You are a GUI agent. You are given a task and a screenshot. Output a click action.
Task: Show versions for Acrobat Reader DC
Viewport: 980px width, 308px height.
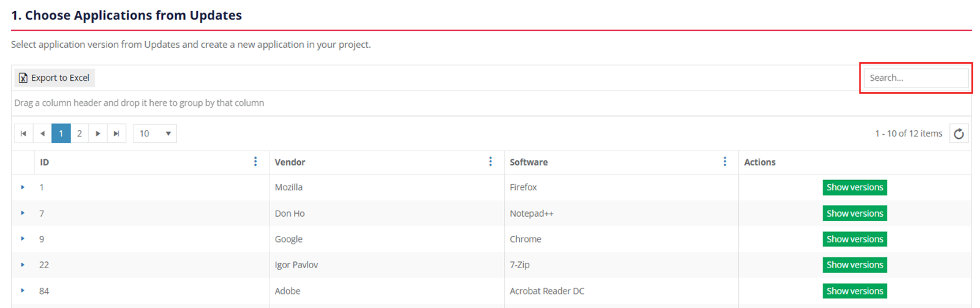pos(854,291)
